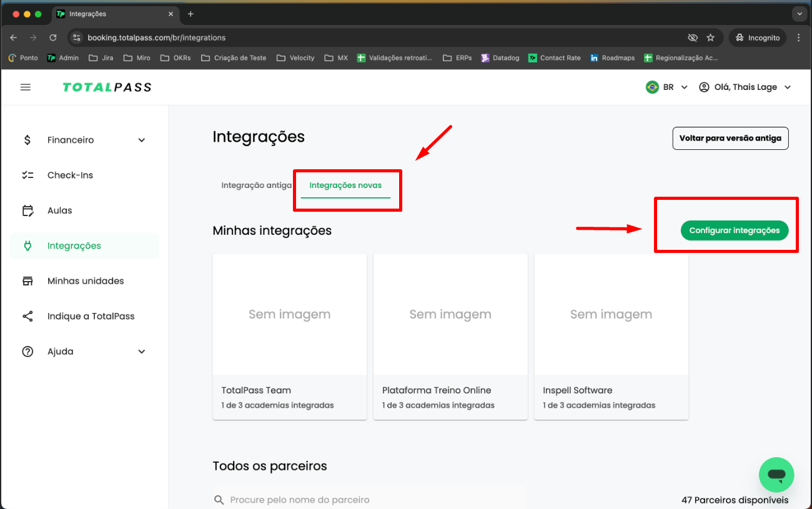Open the Admin bookmark
Viewport: 812px width, 509px height.
pos(63,58)
